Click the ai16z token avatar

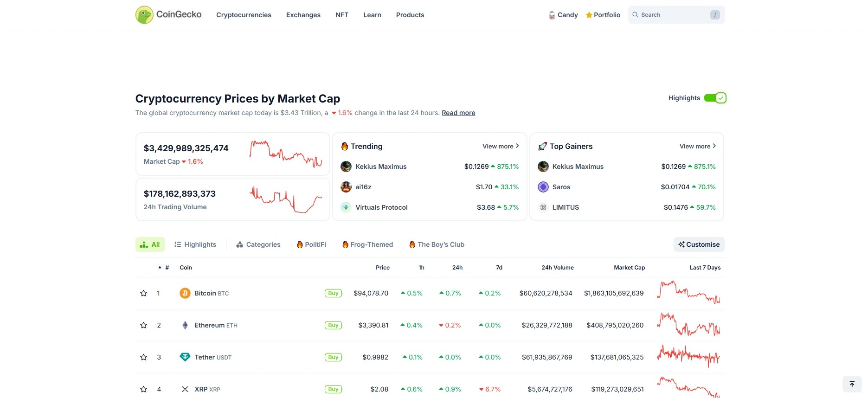[346, 187]
